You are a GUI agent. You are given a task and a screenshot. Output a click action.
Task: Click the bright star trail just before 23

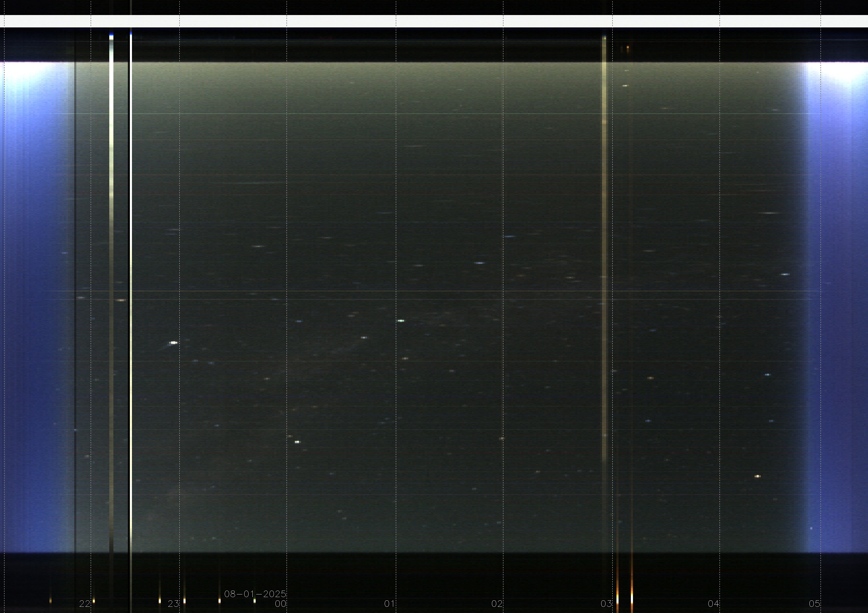173,343
